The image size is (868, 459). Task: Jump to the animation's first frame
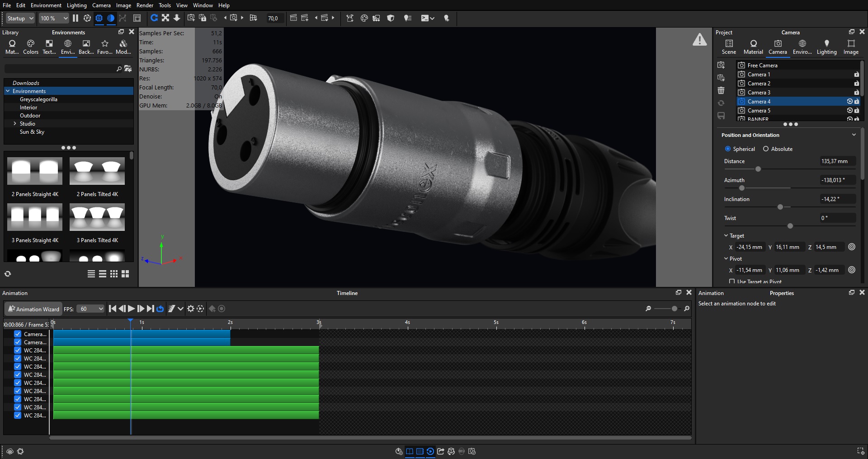coord(113,309)
